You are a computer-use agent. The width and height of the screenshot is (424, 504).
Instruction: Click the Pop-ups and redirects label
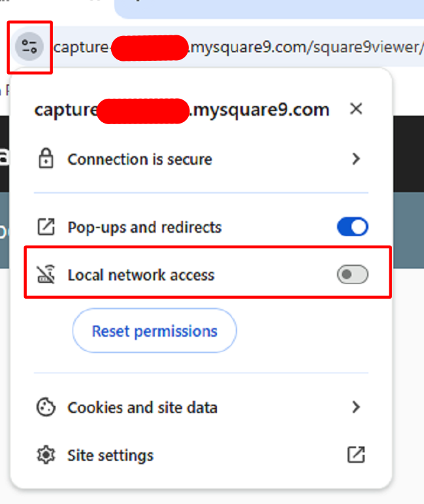(144, 227)
